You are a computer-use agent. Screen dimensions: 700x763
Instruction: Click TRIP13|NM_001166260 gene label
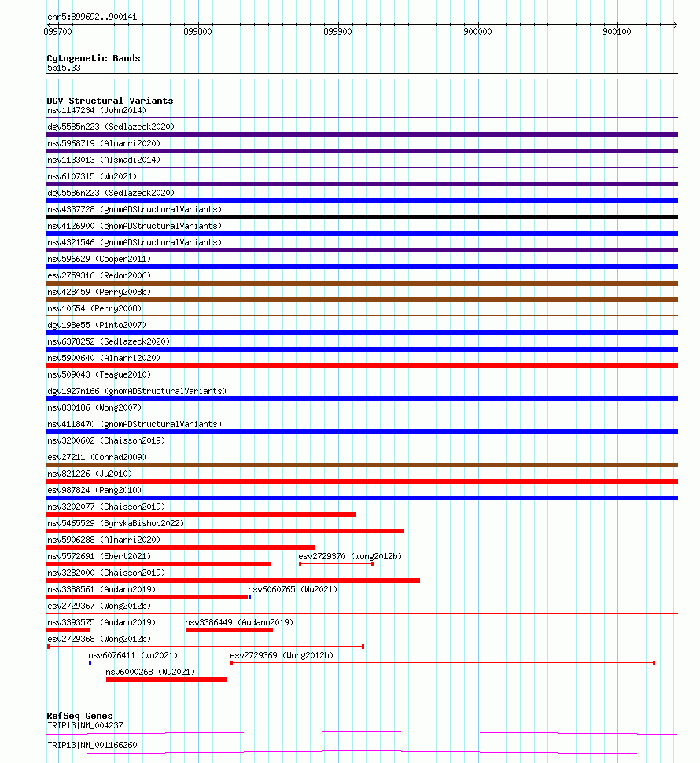point(92,746)
